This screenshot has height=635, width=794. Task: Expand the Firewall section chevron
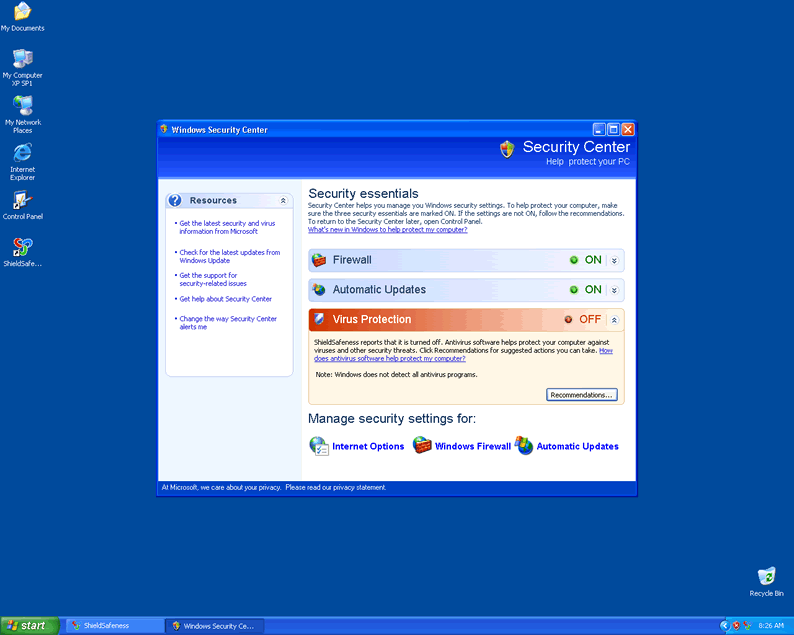[x=614, y=260]
